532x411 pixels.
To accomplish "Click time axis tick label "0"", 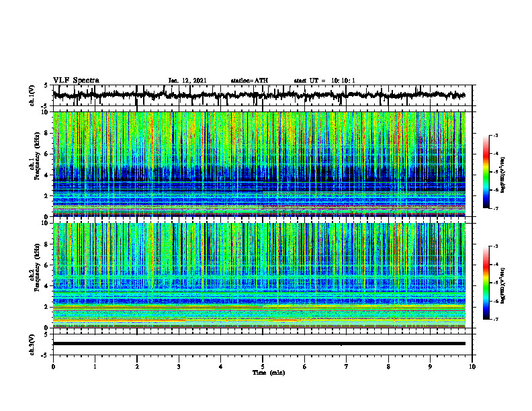I will pos(53,367).
